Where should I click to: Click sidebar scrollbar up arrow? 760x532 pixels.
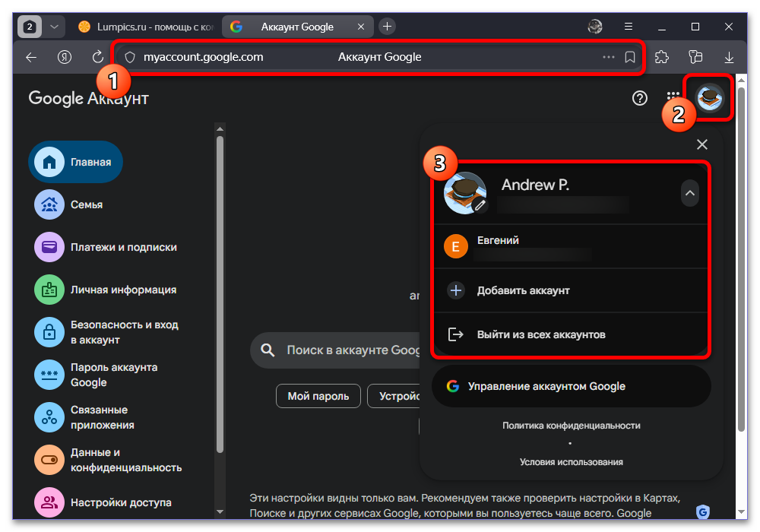click(x=220, y=129)
